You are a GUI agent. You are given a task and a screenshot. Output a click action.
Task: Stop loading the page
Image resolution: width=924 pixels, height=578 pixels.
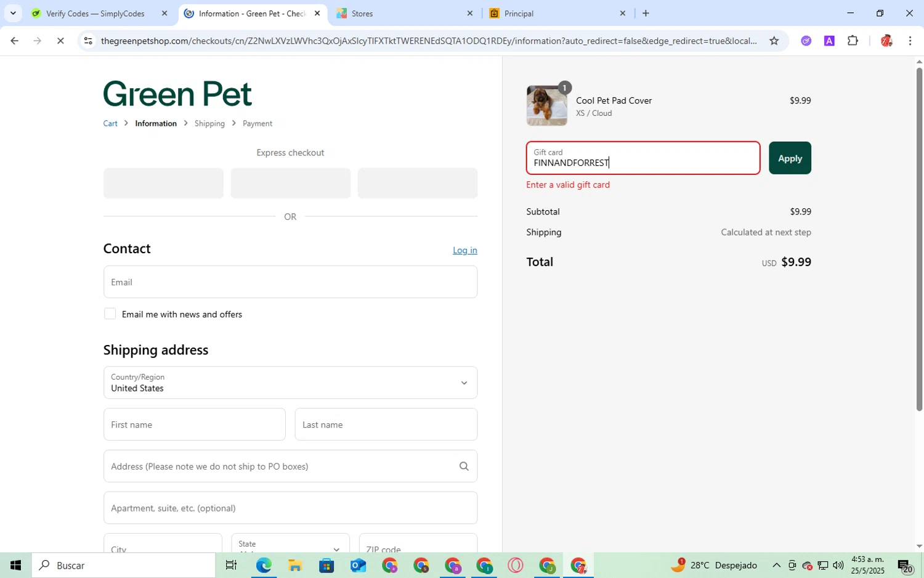60,41
